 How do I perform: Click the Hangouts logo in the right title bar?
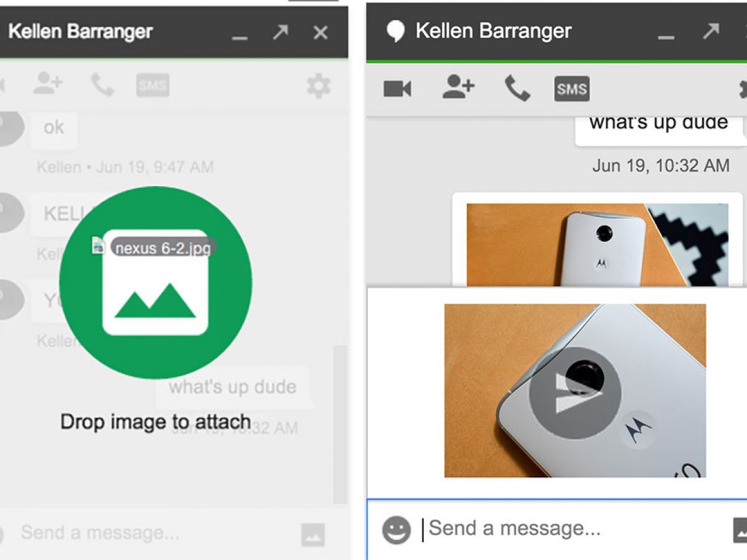point(395,31)
